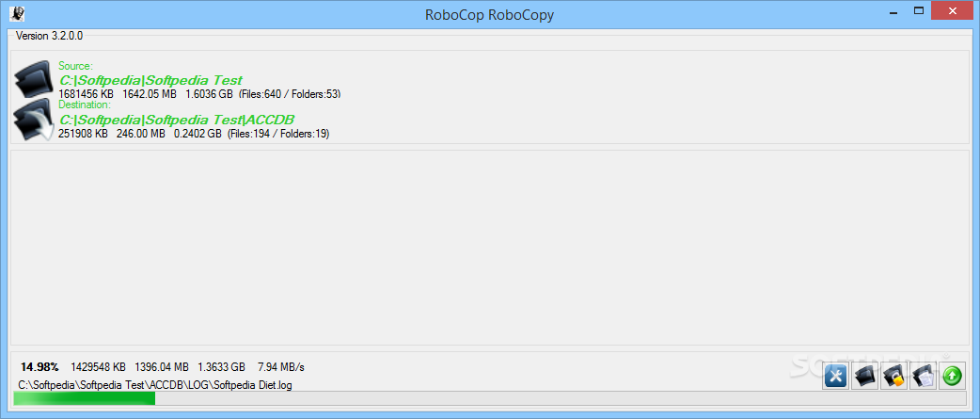This screenshot has width=980, height=419.
Task: Click the Destination folder icon with arrow
Action: pos(34,119)
